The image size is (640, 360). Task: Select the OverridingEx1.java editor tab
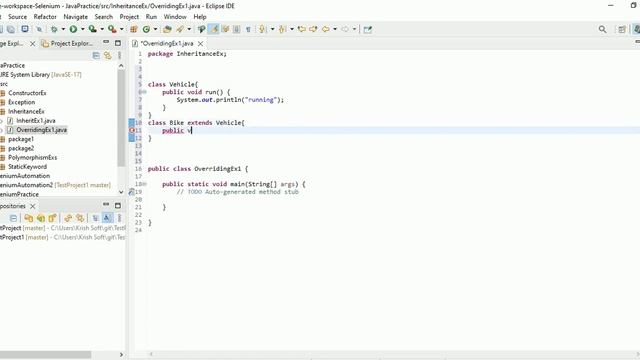[167, 43]
